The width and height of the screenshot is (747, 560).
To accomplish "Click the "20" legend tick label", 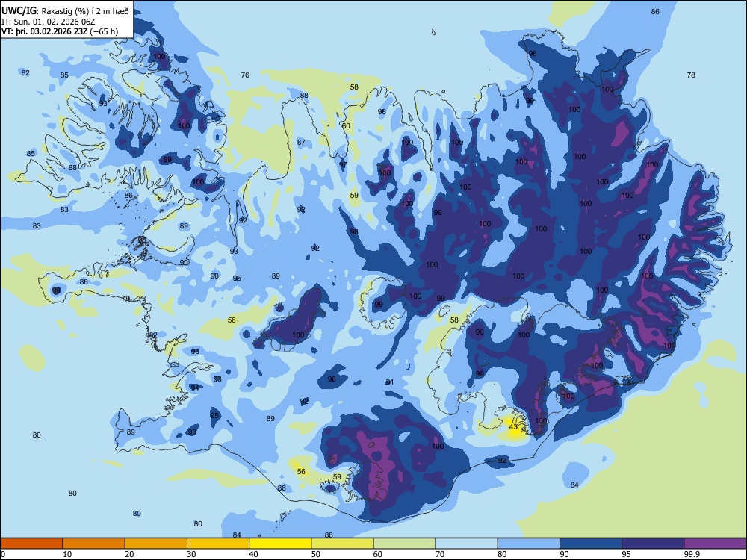I will tap(129, 554).
